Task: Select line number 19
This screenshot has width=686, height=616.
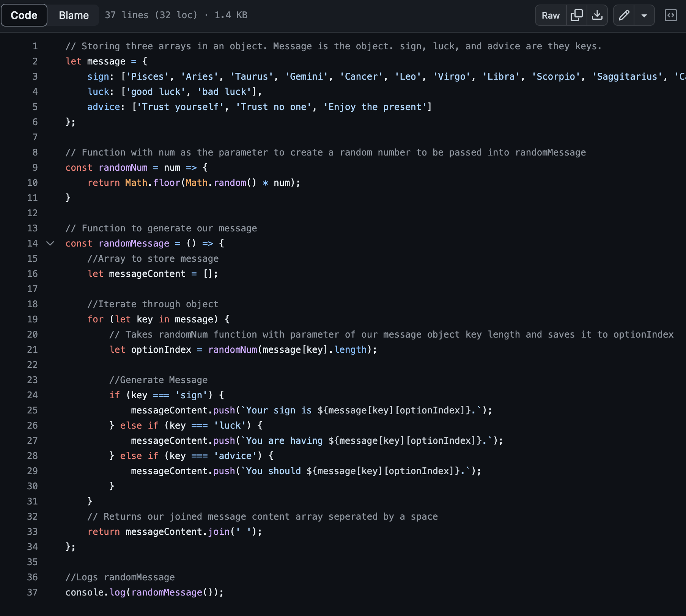Action: 32,319
